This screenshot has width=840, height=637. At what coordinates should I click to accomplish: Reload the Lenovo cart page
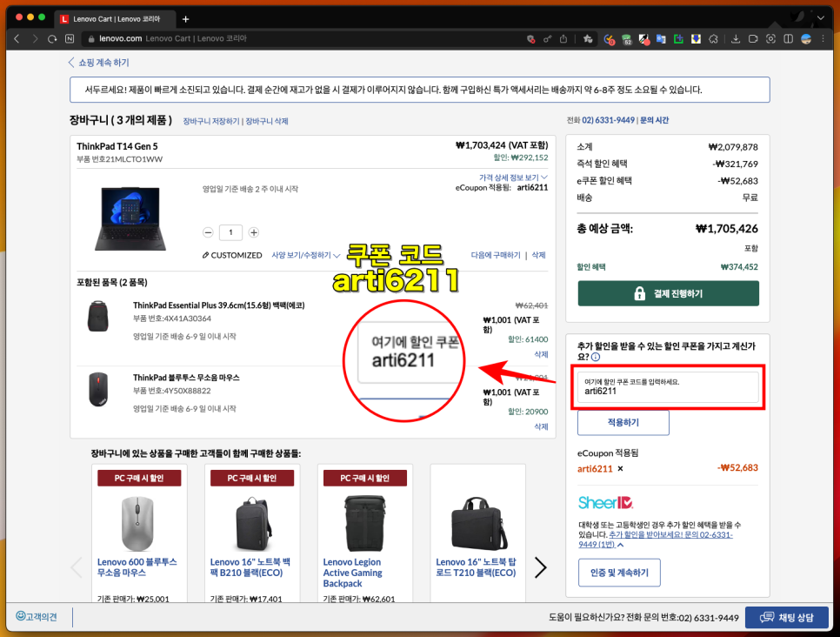(x=52, y=38)
